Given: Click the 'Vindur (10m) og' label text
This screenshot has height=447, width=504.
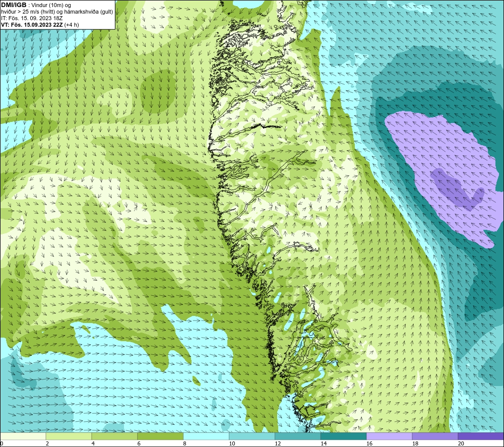Looking at the screenshot, I should click(x=51, y=6).
